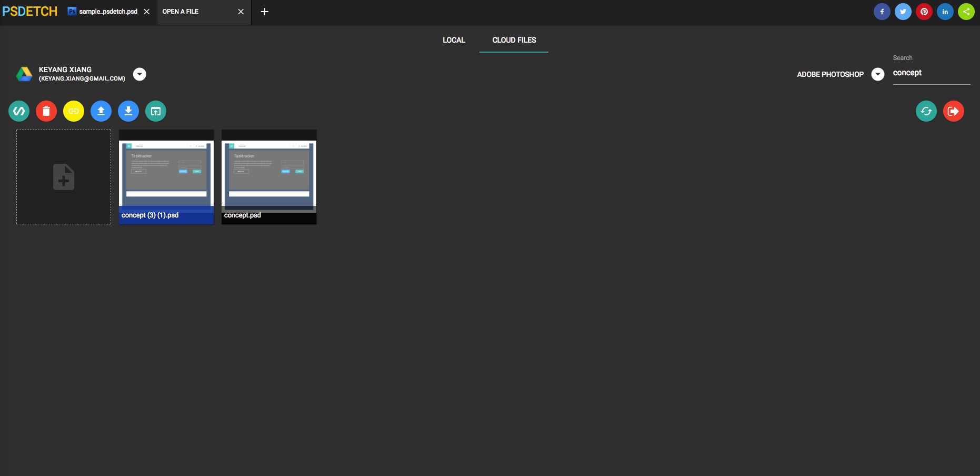Refresh cloud files with teal sync icon
Image resolution: width=980 pixels, height=476 pixels.
coord(926,111)
